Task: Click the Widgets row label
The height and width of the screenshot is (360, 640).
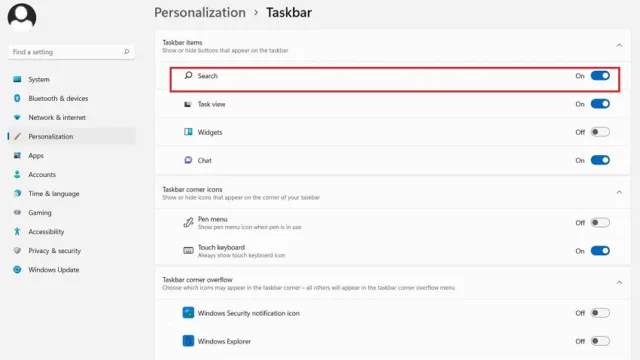Action: pos(210,132)
